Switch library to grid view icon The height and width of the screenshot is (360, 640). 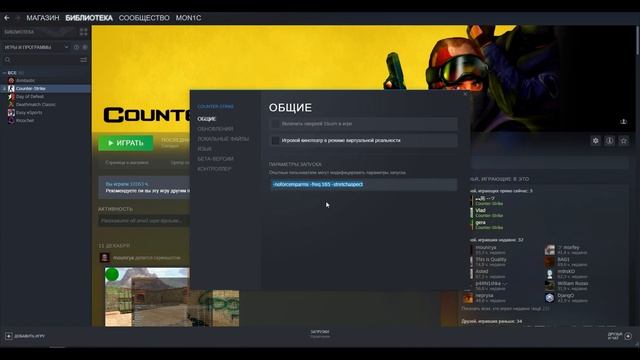pyautogui.click(x=84, y=32)
